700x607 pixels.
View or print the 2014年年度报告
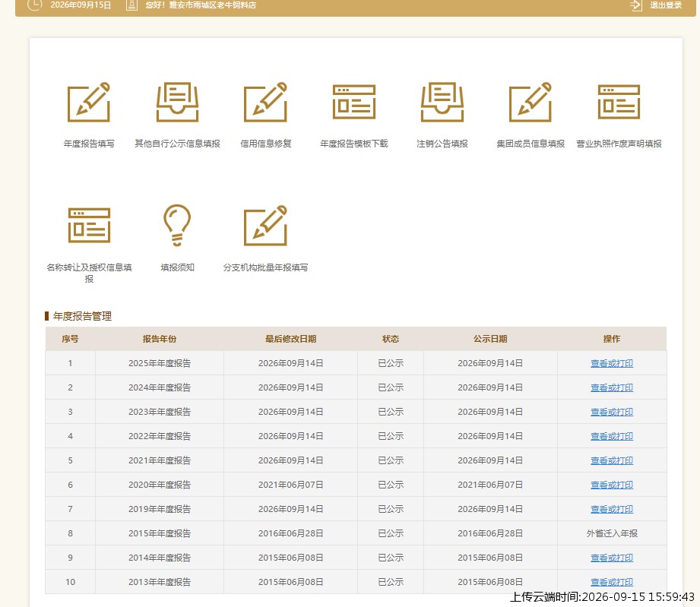[x=612, y=558]
